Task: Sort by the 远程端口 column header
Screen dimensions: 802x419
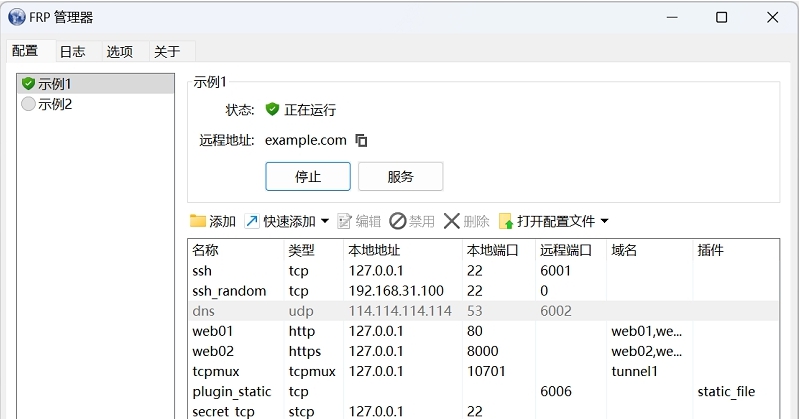Action: click(571, 250)
